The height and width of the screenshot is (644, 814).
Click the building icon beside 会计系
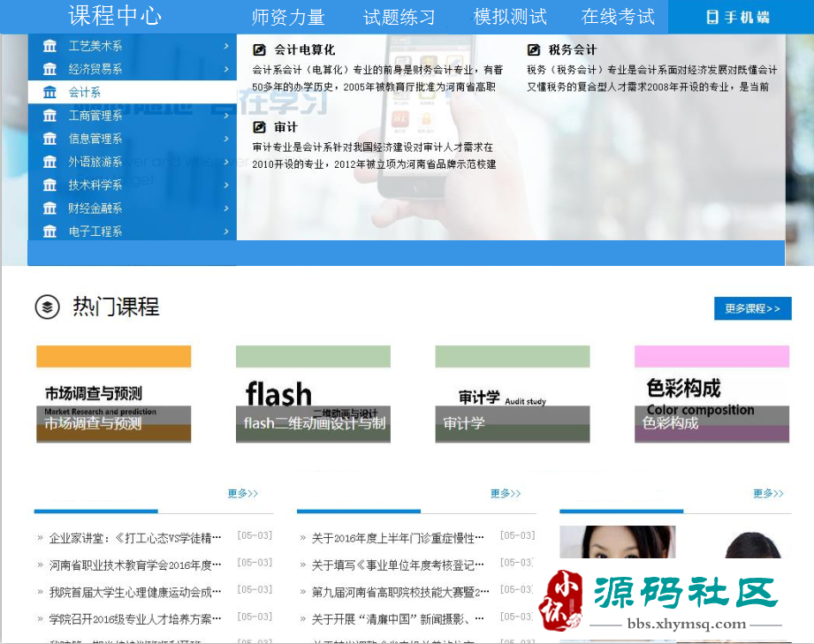click(49, 93)
